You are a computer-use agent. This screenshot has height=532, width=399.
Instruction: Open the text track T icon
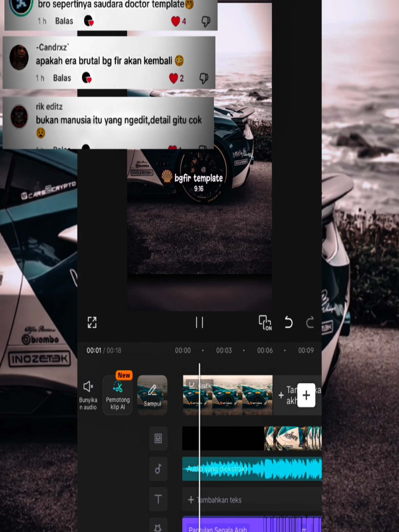158,500
